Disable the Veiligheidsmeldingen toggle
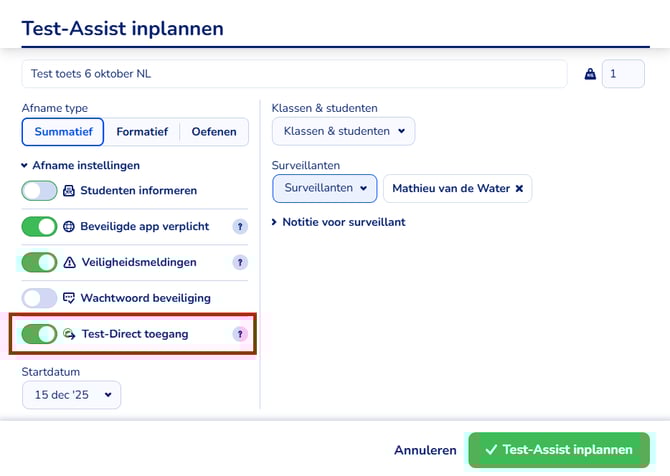 pyautogui.click(x=40, y=262)
